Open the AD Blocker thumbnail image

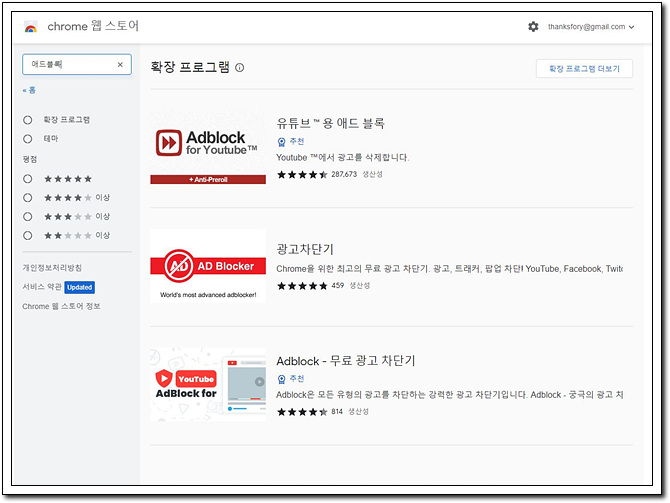coord(208,266)
